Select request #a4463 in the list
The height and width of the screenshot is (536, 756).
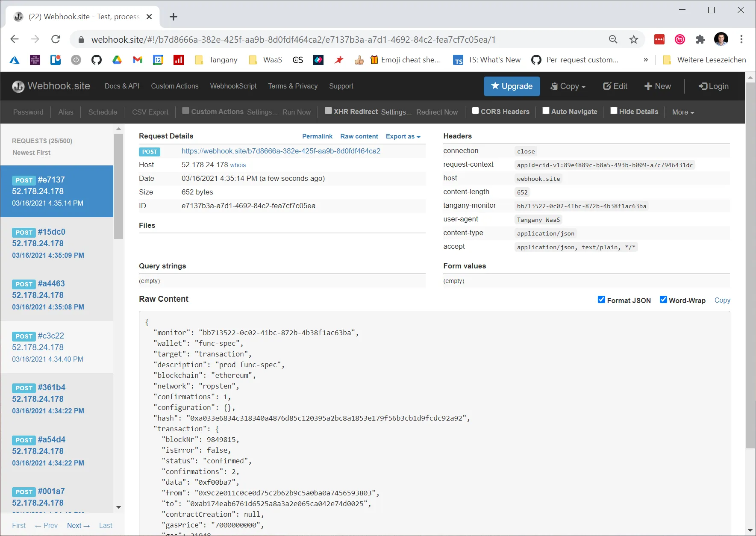(x=57, y=295)
